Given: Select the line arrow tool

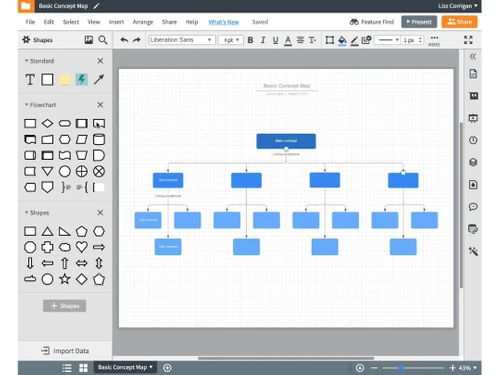Looking at the screenshot, I should [x=99, y=79].
